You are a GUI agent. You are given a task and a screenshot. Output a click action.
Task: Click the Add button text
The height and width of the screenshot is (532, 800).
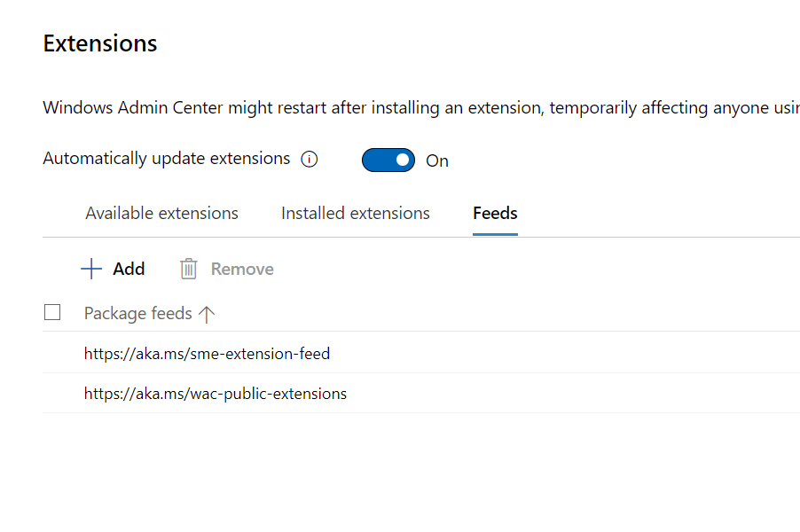[x=129, y=269]
